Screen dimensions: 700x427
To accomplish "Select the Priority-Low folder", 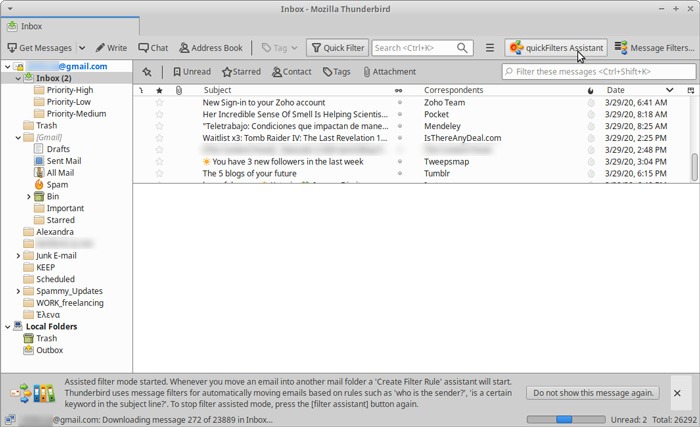I will coord(68,102).
